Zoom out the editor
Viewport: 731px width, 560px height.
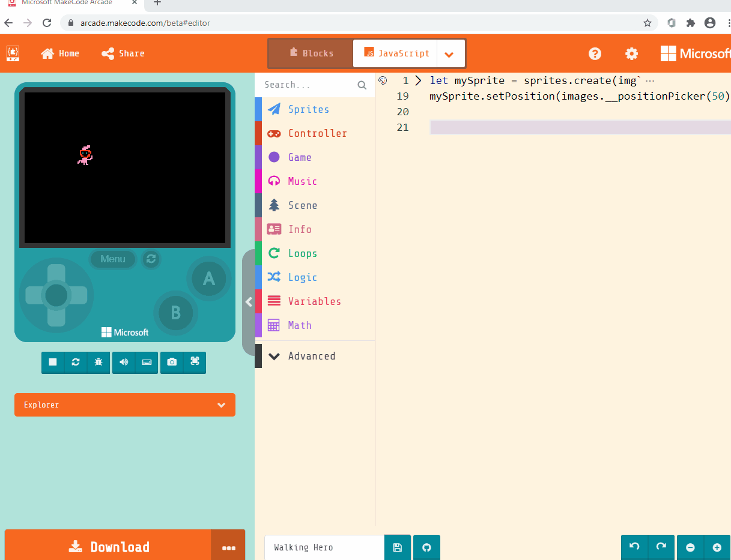pos(690,547)
